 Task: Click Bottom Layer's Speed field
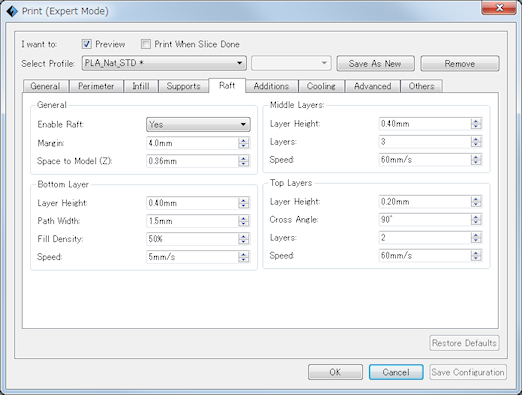point(192,257)
